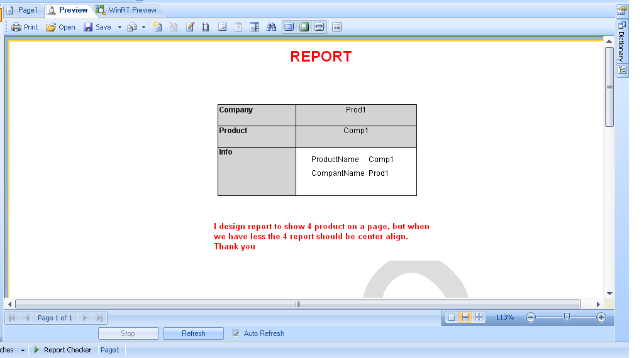Click the Prod1 cell beside Company
The width and height of the screenshot is (644, 358).
click(356, 115)
